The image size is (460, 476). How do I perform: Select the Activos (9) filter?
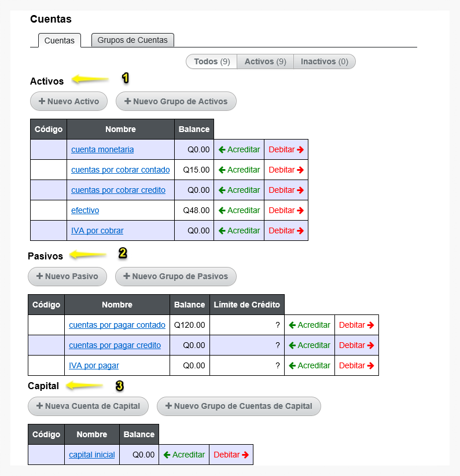[x=265, y=61]
